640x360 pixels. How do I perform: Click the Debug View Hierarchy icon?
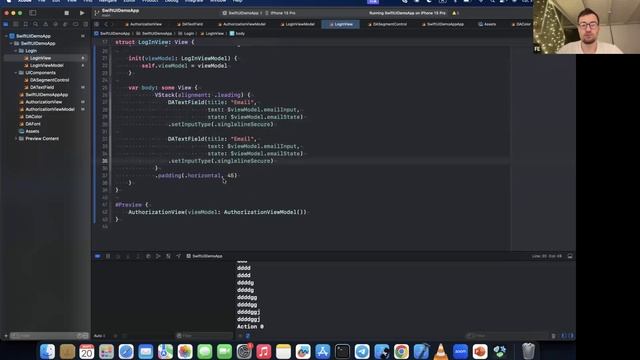[x=148, y=256]
